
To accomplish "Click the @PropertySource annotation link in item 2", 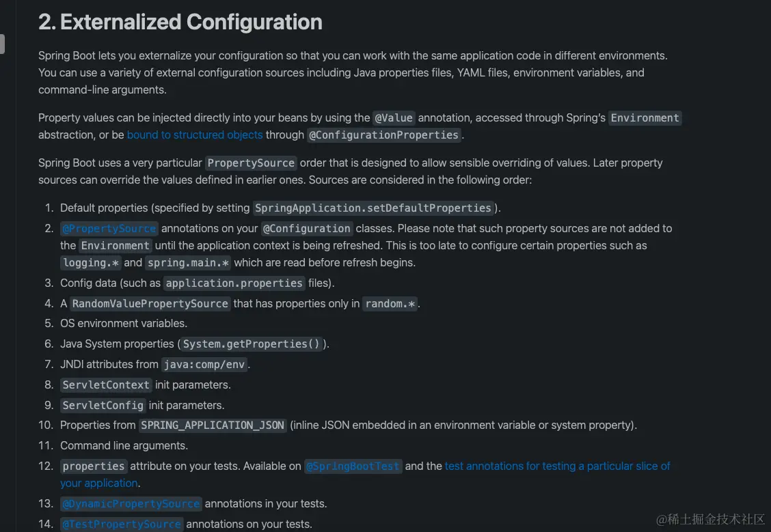I will coord(109,229).
